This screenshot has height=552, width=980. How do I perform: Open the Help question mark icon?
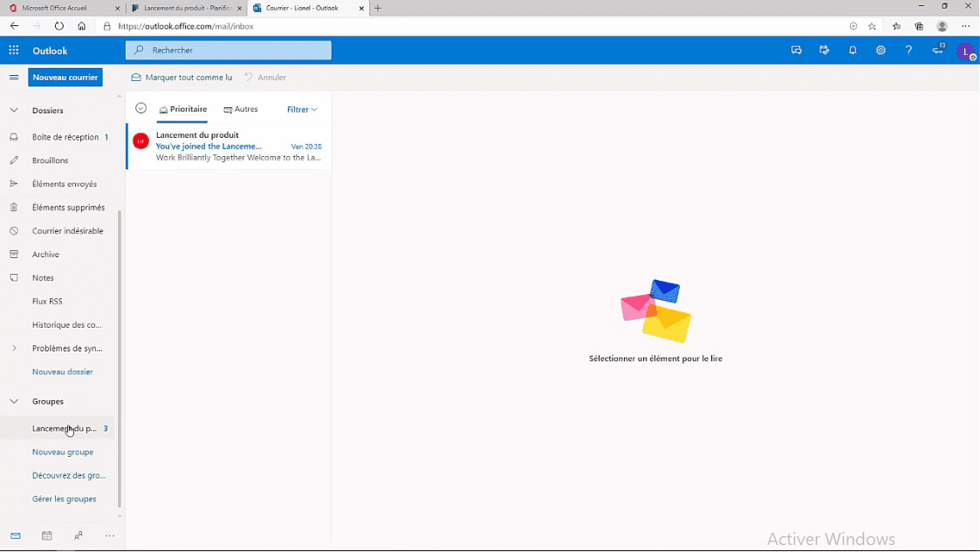908,51
